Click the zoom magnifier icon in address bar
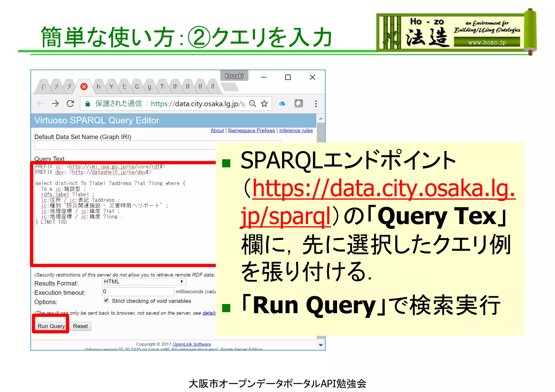This screenshot has width=555, height=392. pos(252,103)
